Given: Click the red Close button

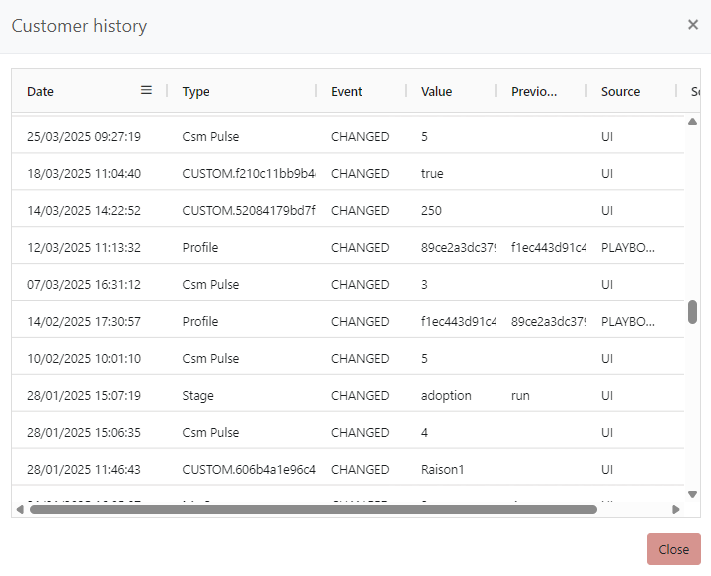Looking at the screenshot, I should point(673,549).
